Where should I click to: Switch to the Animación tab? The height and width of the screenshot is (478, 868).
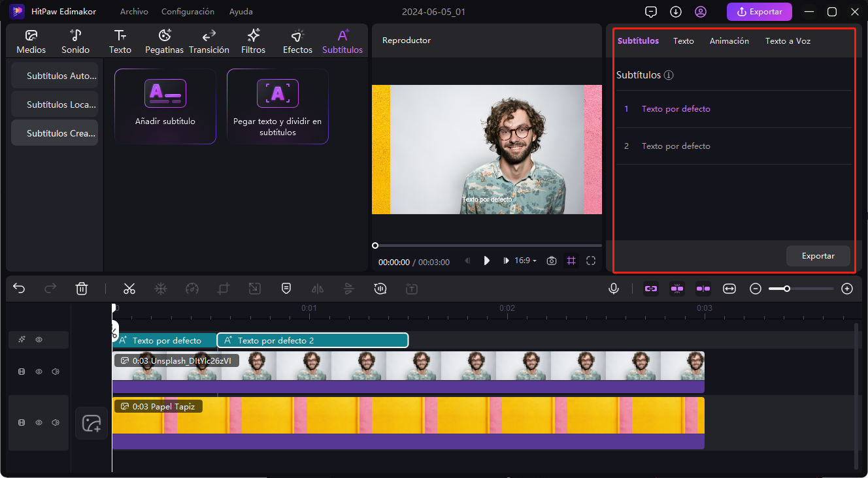click(x=729, y=40)
